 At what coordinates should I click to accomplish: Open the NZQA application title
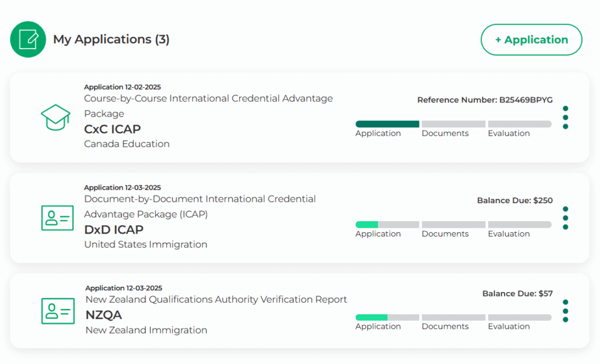tap(104, 315)
